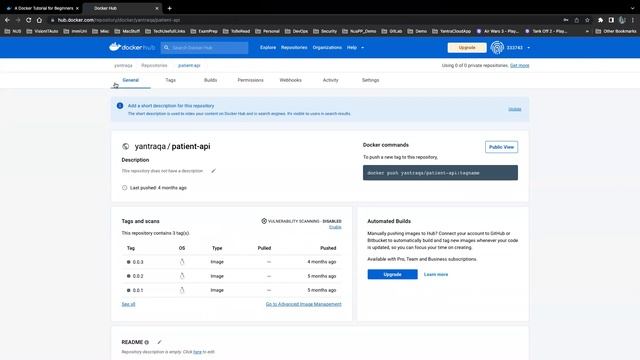
Task: Expand the bookmarks overflow chevron
Action: point(587,31)
